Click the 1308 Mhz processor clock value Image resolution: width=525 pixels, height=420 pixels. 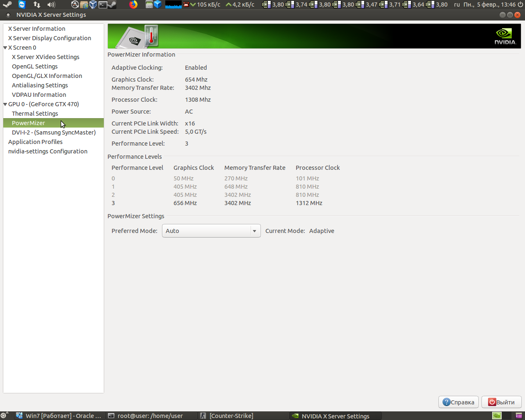coord(198,100)
